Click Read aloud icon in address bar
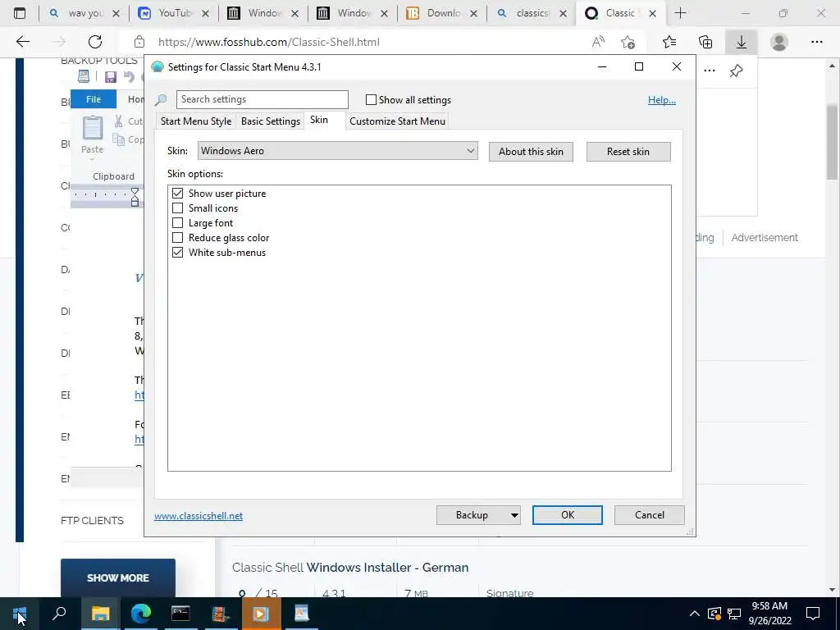The image size is (840, 630). [x=598, y=42]
